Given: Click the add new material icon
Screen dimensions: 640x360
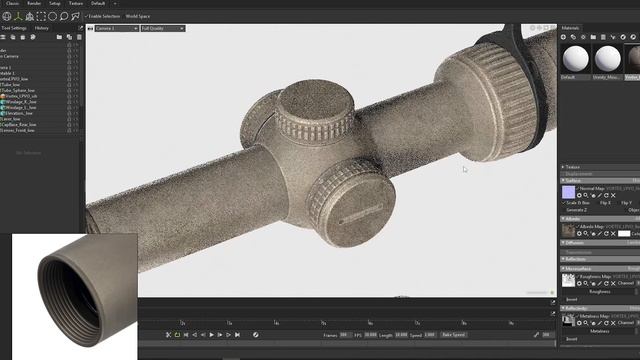Looking at the screenshot, I should pos(563,37).
